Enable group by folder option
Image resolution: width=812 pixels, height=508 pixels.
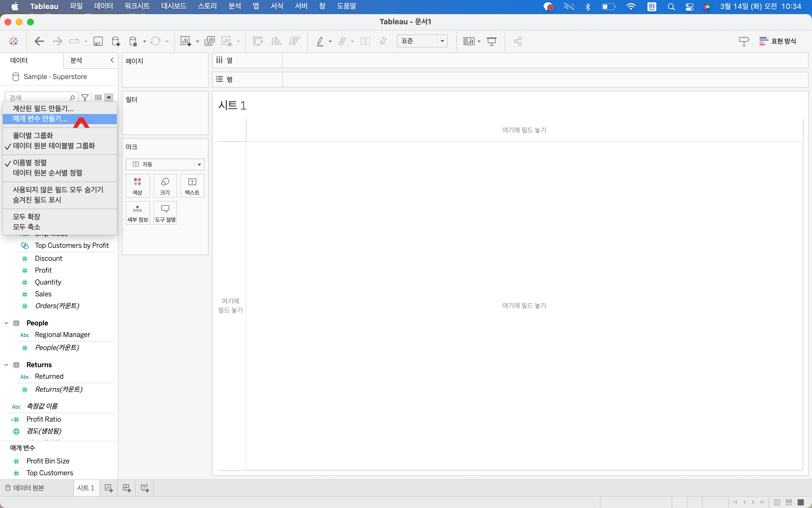[59, 135]
